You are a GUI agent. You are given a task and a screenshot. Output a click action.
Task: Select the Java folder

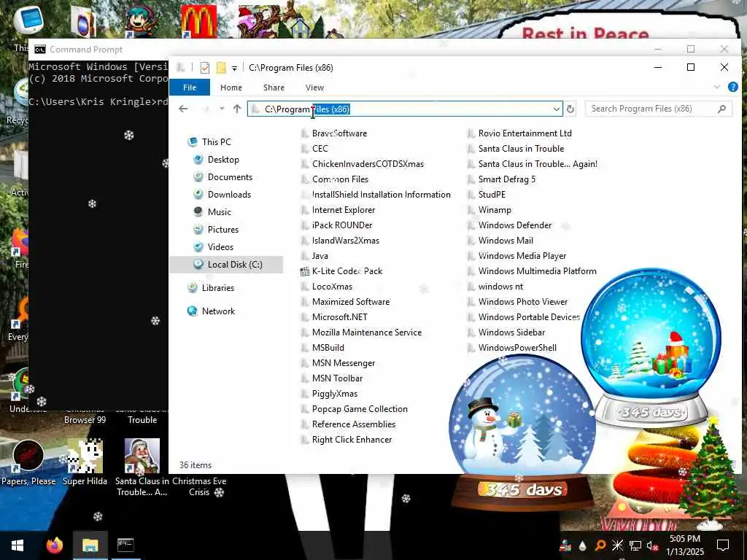click(x=320, y=256)
